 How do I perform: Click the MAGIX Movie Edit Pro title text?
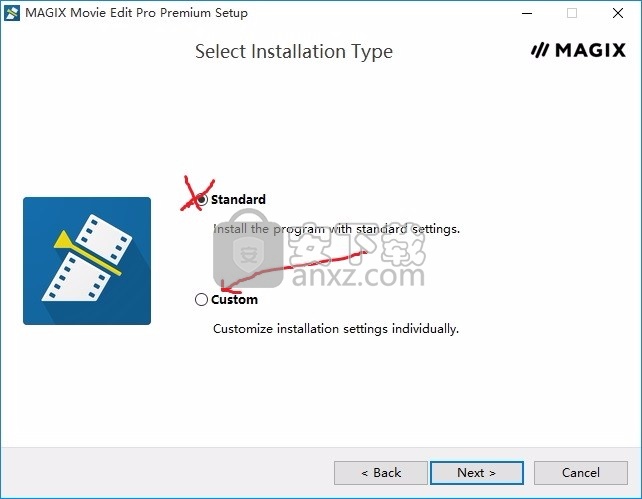(x=136, y=13)
